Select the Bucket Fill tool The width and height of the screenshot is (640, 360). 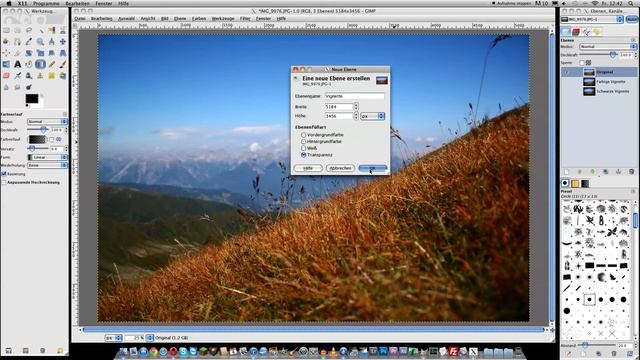(x=29, y=64)
